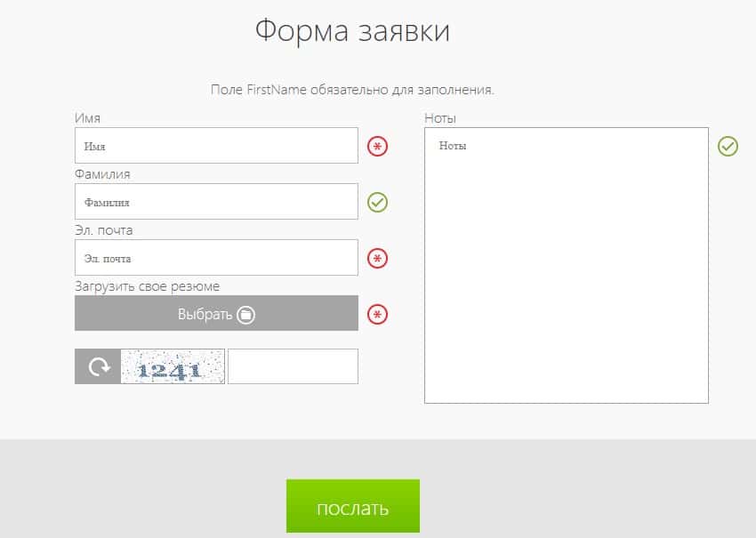Click the Имя label above the first field

point(88,118)
